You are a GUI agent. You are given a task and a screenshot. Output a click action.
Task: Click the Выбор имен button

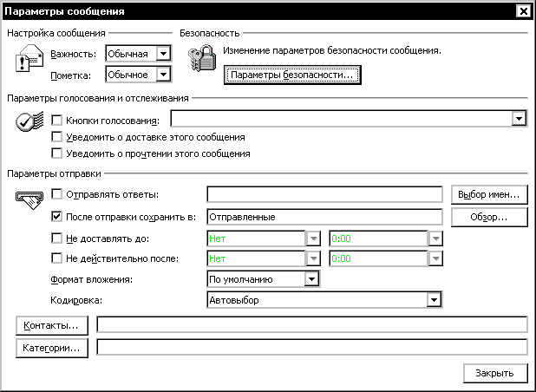click(x=489, y=195)
